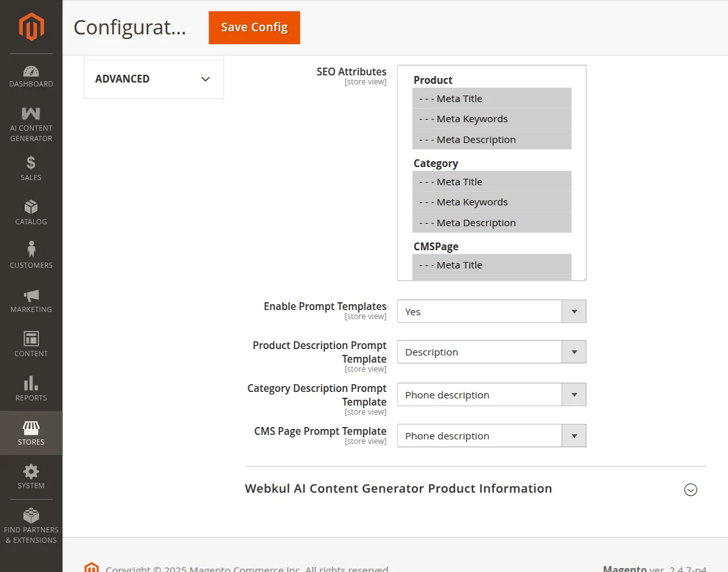This screenshot has height=572, width=728.
Task: Select Meta Title under Product SEO Attributes
Action: tap(491, 98)
